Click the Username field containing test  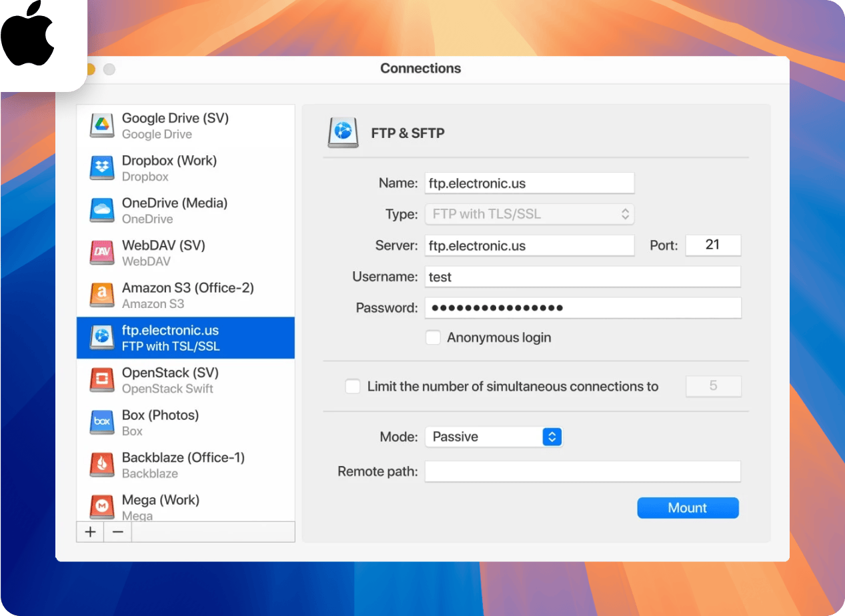pyautogui.click(x=583, y=277)
